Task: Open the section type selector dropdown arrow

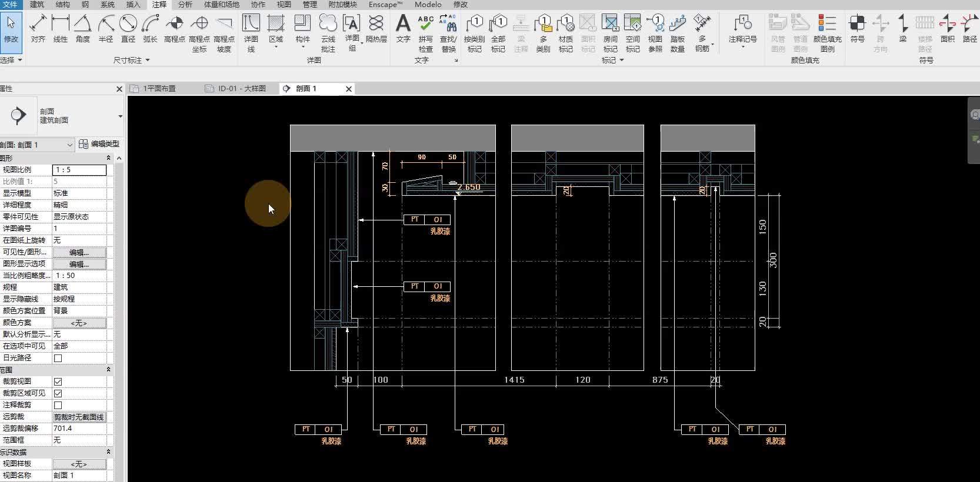Action: pyautogui.click(x=120, y=116)
